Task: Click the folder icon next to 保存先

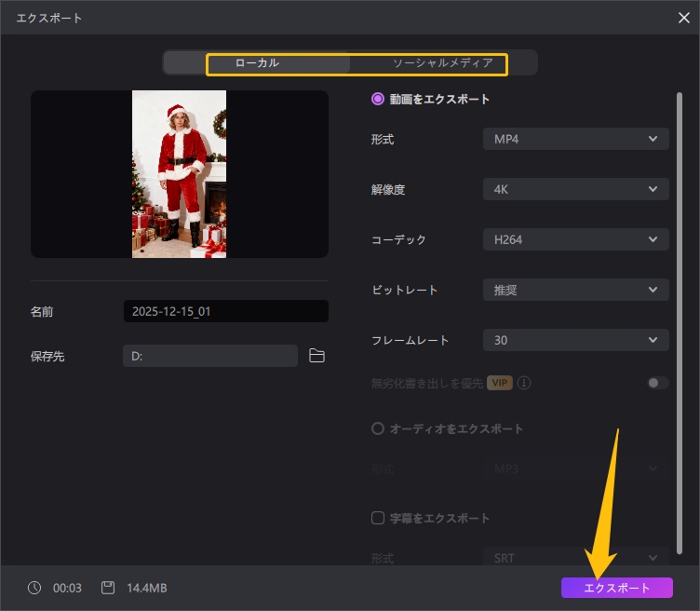Action: point(316,356)
